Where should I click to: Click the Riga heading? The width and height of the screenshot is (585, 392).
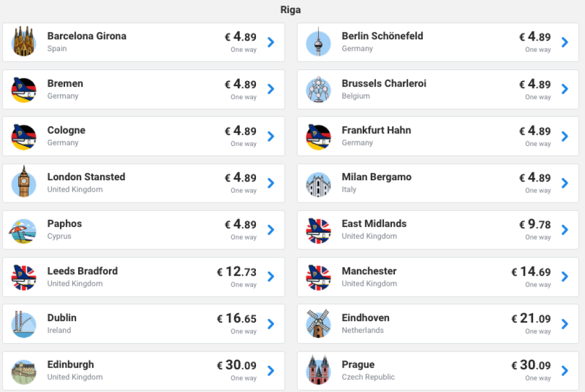tap(290, 10)
